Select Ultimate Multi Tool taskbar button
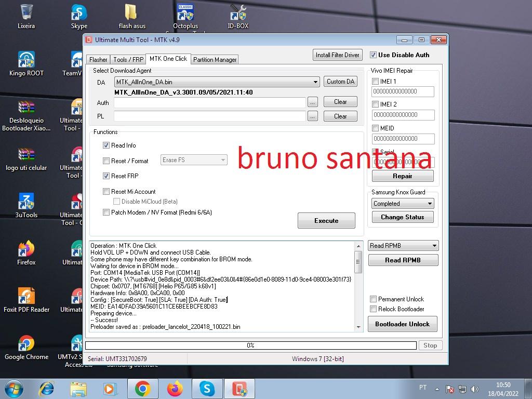532x399 pixels. click(x=240, y=389)
